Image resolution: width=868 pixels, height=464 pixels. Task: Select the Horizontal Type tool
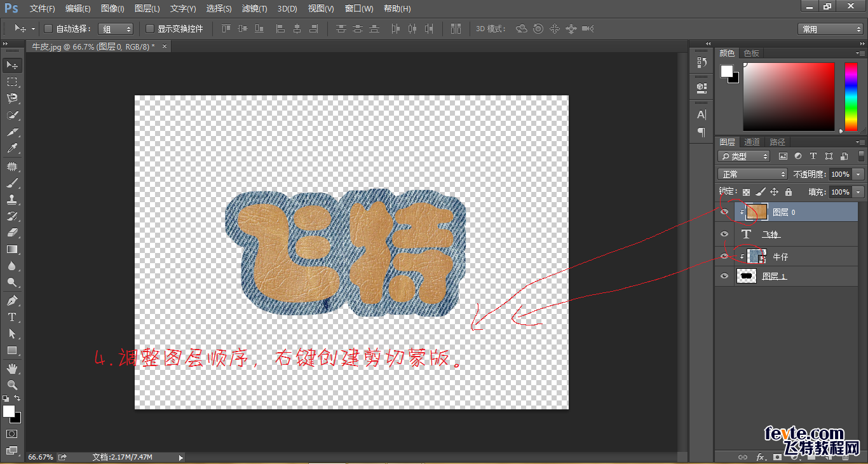click(12, 317)
